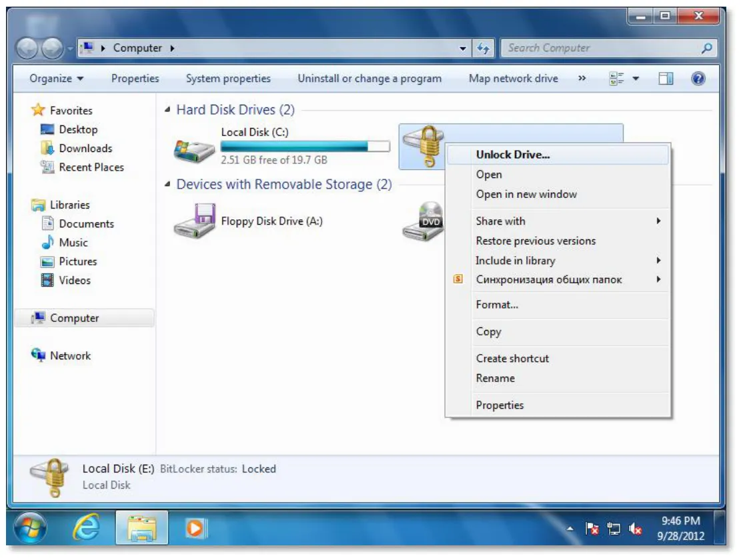Click the network tray icon
This screenshot has height=560, width=741.
614,529
